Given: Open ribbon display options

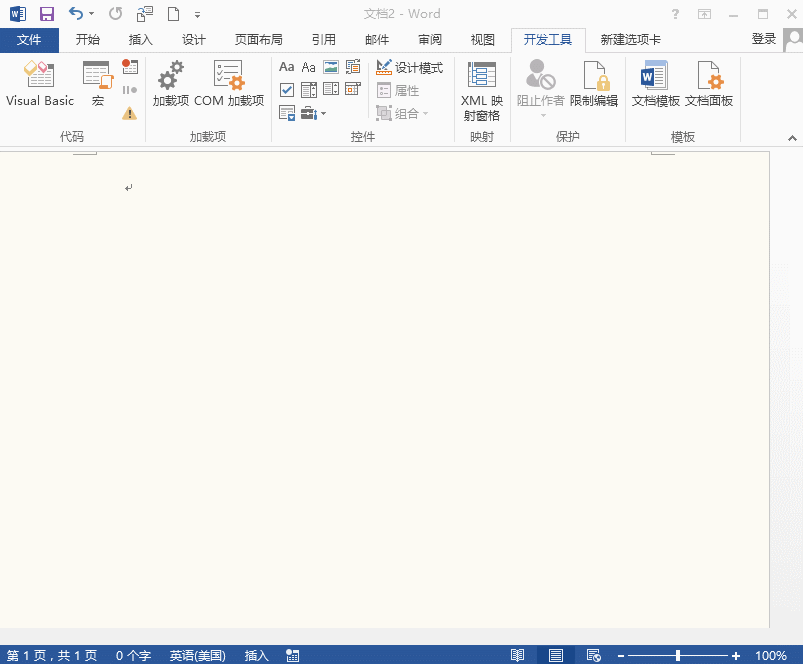Looking at the screenshot, I should point(705,14).
